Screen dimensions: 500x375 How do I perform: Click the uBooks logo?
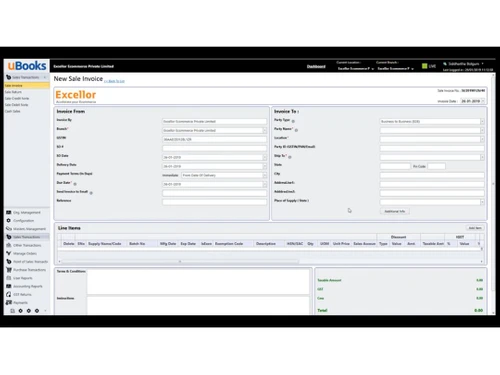point(27,66)
